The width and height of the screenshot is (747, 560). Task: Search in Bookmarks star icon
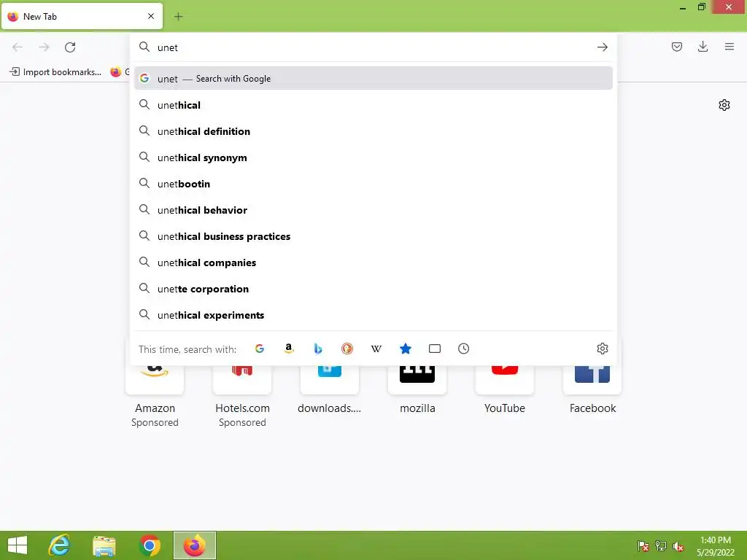(406, 349)
